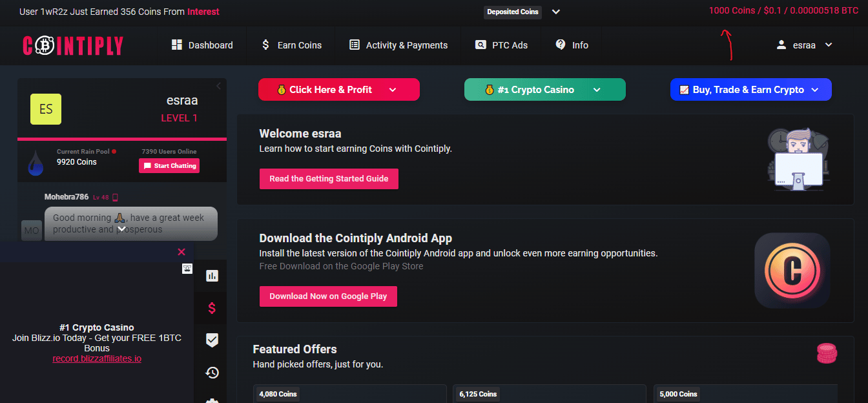This screenshot has height=403, width=868.
Task: Select the pink dollar sidebar icon
Action: pyautogui.click(x=212, y=308)
